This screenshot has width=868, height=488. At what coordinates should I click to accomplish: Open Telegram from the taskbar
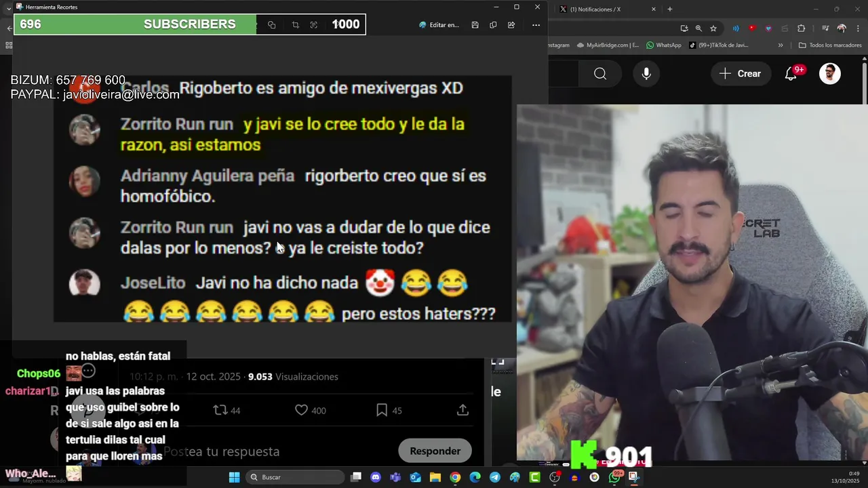pyautogui.click(x=494, y=477)
